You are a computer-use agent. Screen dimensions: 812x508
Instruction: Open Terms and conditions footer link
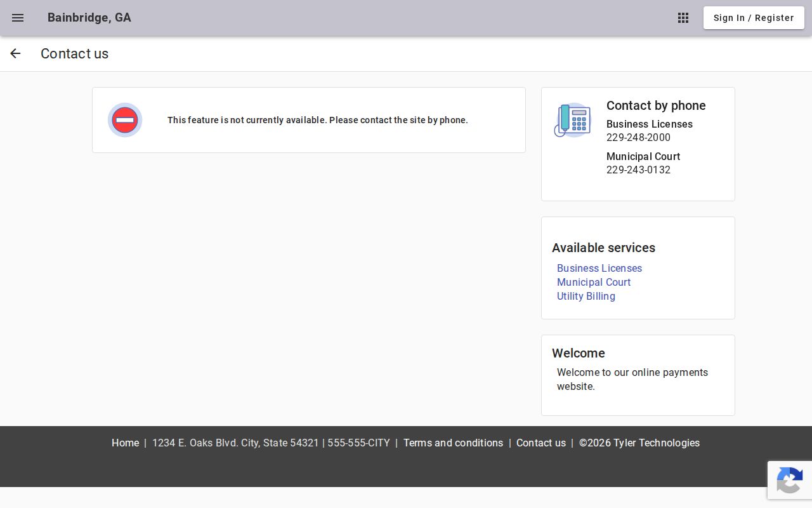pyautogui.click(x=453, y=443)
